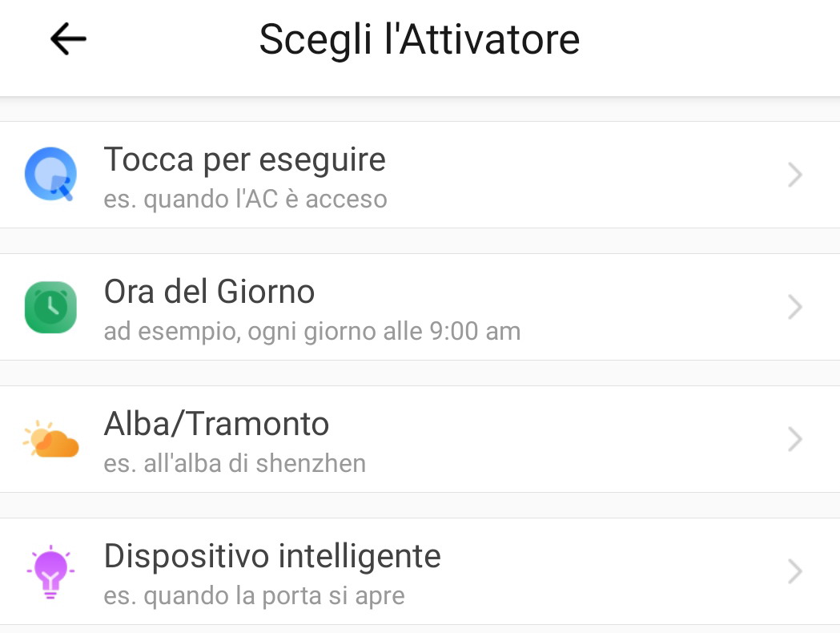Expand Tocca per eseguire chevron
This screenshot has width=840, height=633.
click(794, 175)
